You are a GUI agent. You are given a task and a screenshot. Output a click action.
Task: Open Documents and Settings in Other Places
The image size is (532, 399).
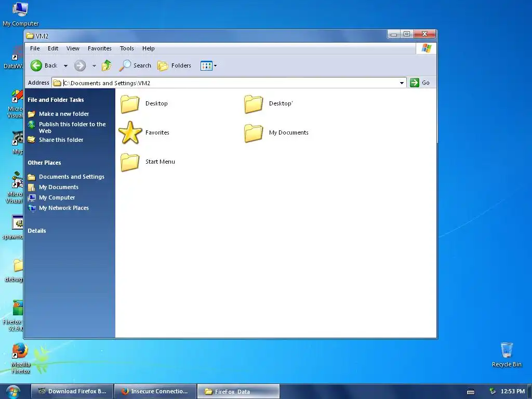72,177
